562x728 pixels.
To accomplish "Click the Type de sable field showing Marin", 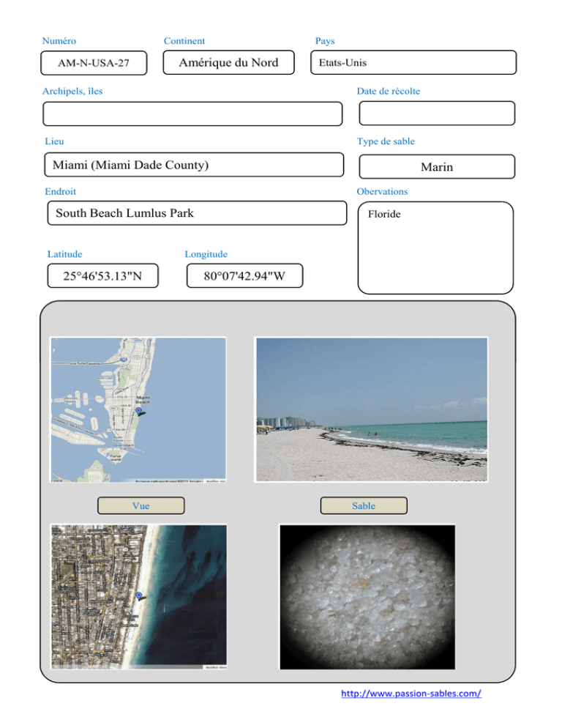I will 437,167.
